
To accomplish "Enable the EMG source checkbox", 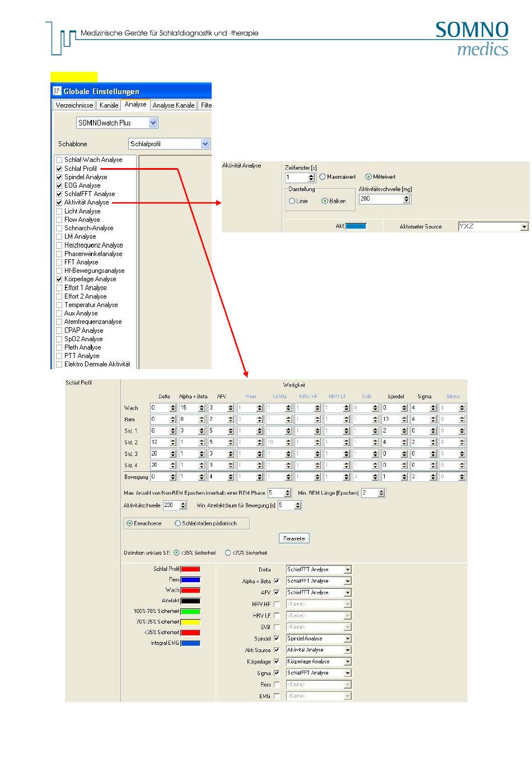I will pos(277,696).
